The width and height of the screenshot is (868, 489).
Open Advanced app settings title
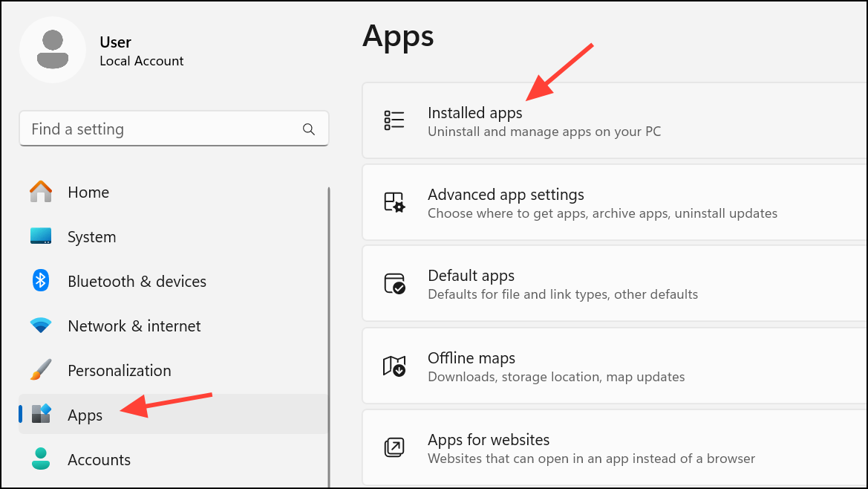[506, 195]
